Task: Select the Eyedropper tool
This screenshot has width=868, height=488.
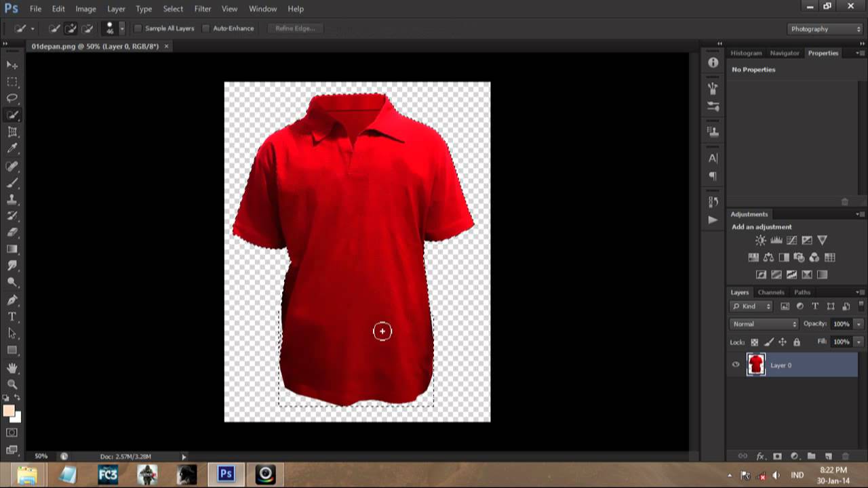Action: [x=12, y=148]
